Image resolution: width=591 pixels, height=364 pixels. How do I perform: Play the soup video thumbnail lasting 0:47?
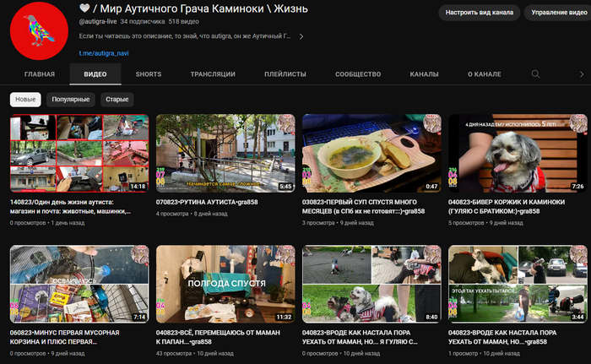tap(371, 153)
